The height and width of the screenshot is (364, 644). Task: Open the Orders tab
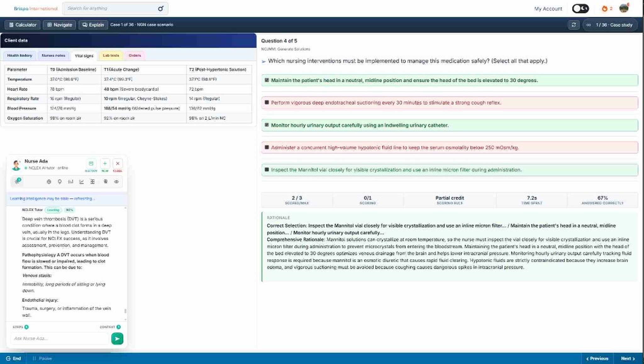135,55
